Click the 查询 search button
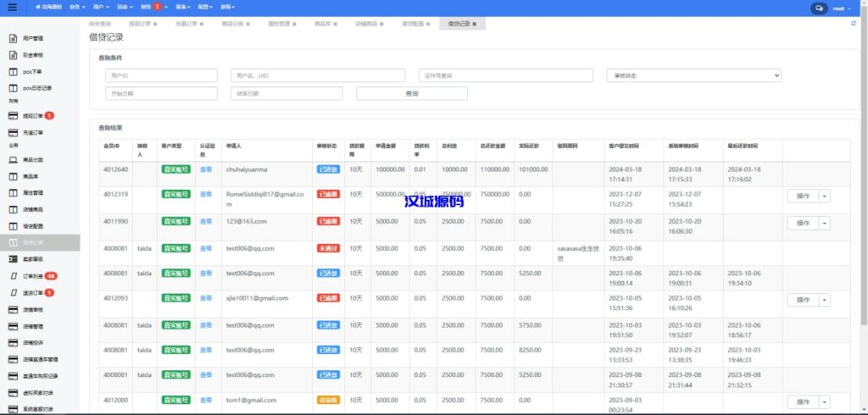Viewport: 868px width, 415px height. tap(412, 93)
